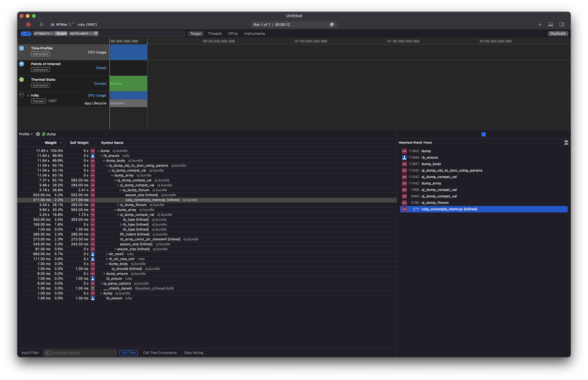
Task: Open the Profile detail selector
Action: point(26,134)
